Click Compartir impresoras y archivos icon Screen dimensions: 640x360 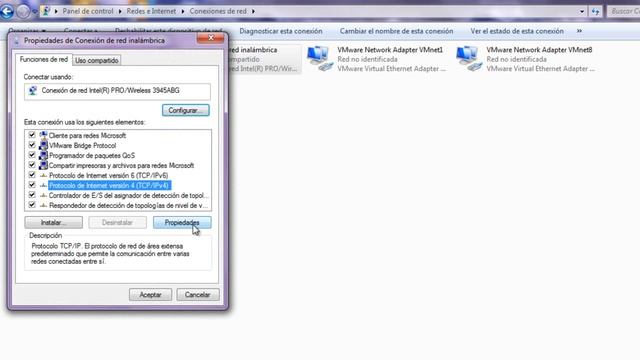(x=43, y=165)
